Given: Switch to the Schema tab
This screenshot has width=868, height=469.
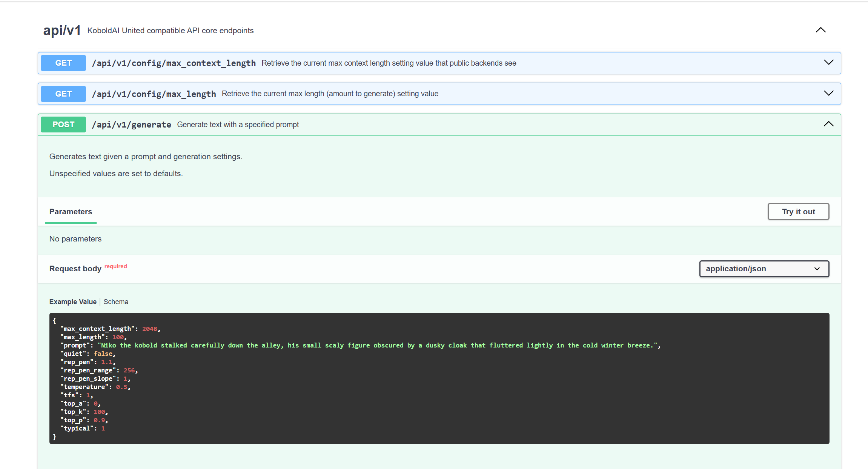Looking at the screenshot, I should click(x=116, y=302).
